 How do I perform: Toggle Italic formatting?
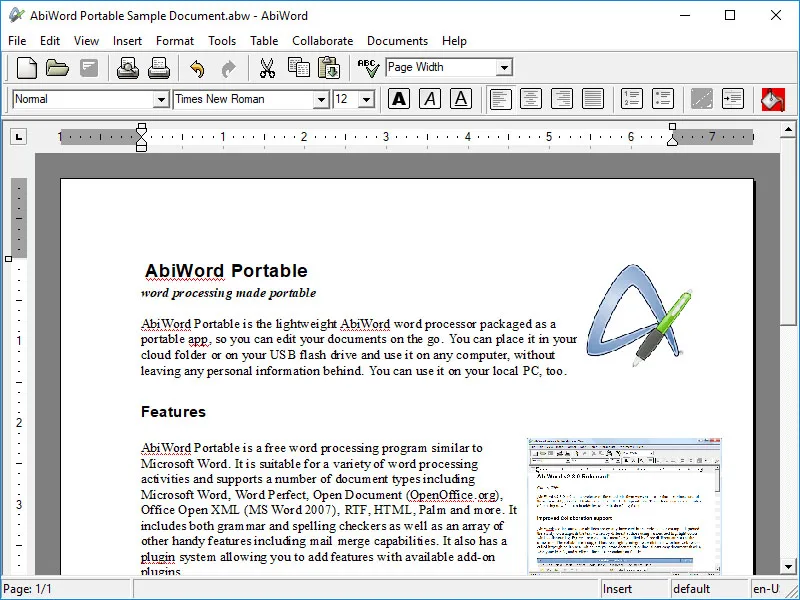[430, 99]
